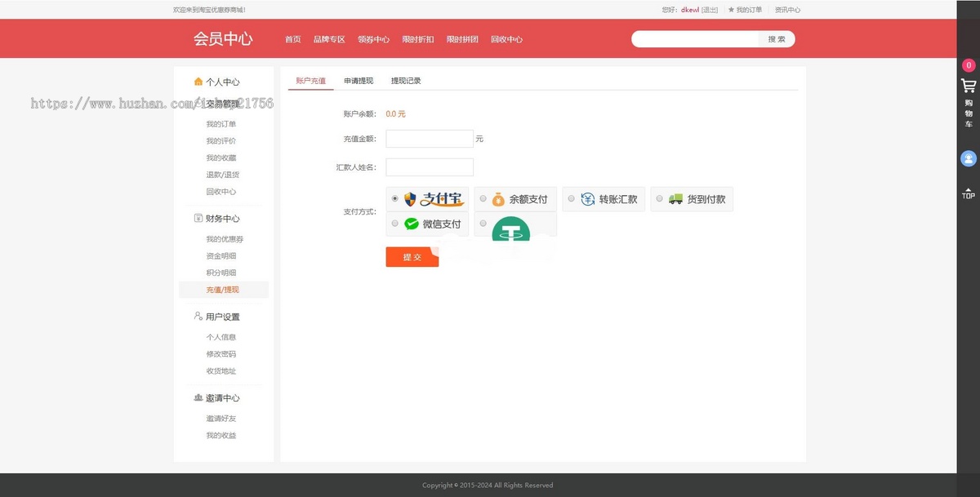Open 资讯中心 in the top bar
This screenshot has height=497, width=980.
point(787,10)
